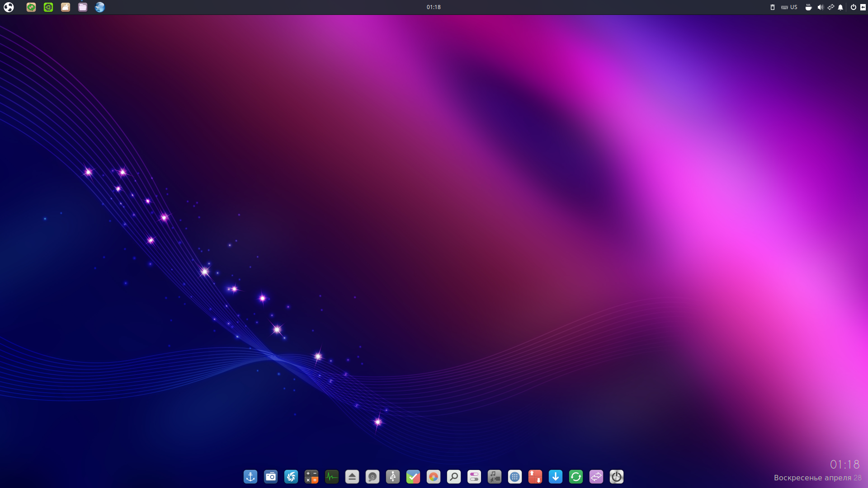Launch the calculator from the dock
Screen dimensions: 868x488
coord(311,477)
